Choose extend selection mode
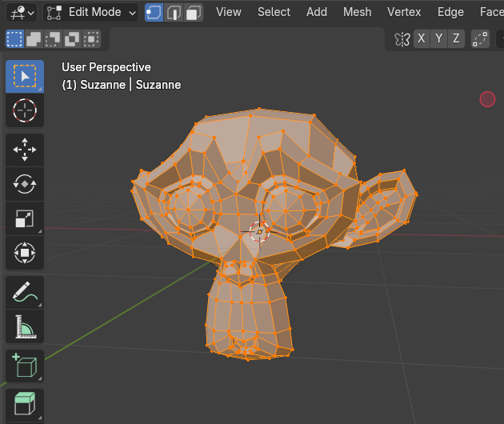The height and width of the screenshot is (424, 504). (34, 39)
